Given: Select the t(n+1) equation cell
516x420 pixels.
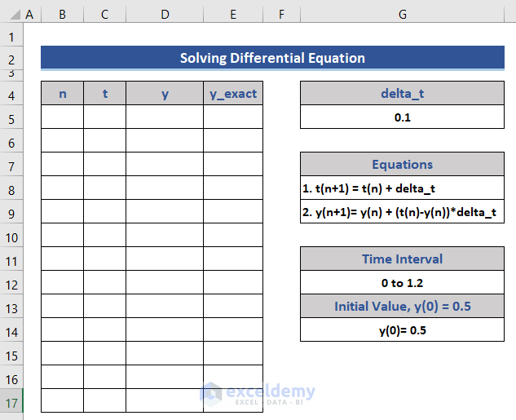Looking at the screenshot, I should point(403,188).
